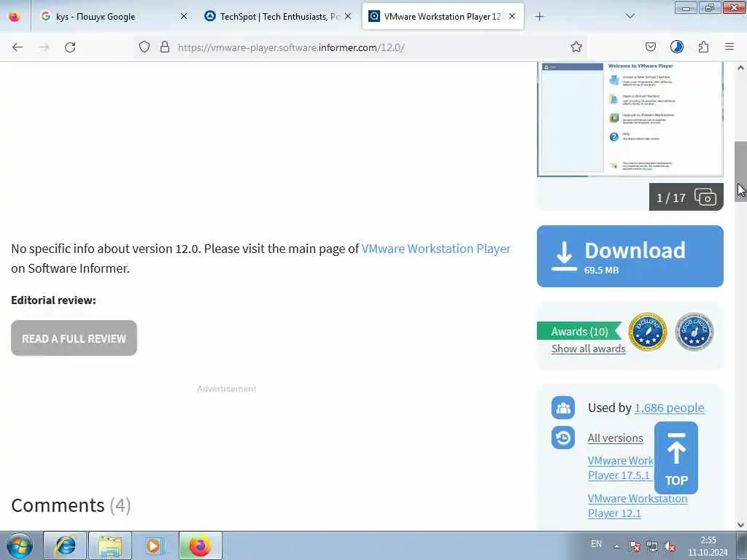
Task: Open the Windows Start menu
Action: tap(20, 545)
